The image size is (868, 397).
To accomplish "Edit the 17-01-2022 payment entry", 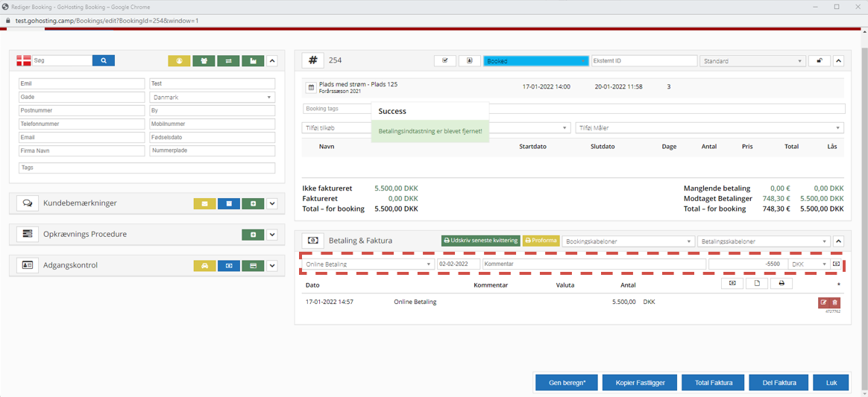I will (823, 302).
